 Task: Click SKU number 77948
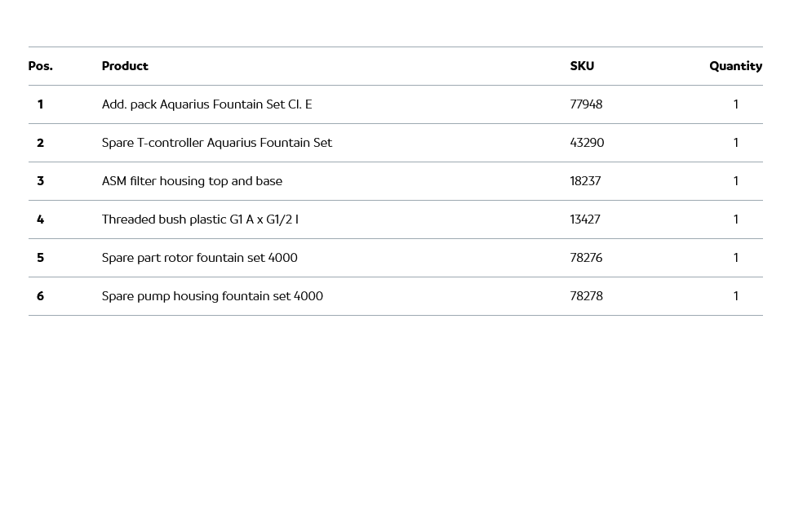click(x=586, y=104)
